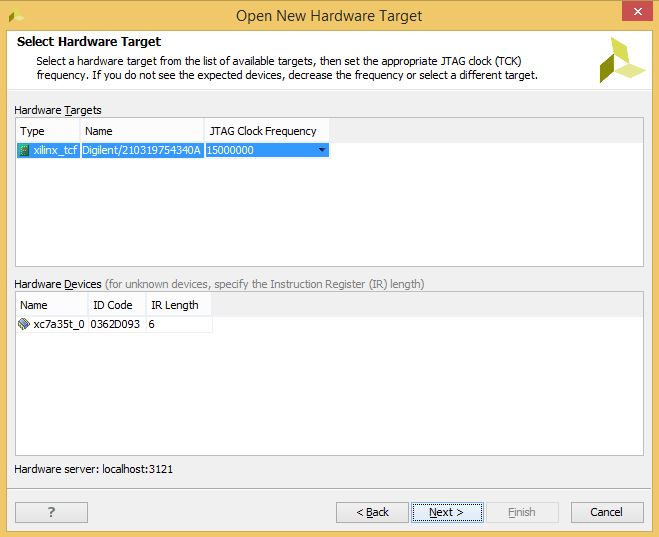This screenshot has height=537, width=659.
Task: Select the xc7a35t_0 device row
Action: (x=114, y=324)
